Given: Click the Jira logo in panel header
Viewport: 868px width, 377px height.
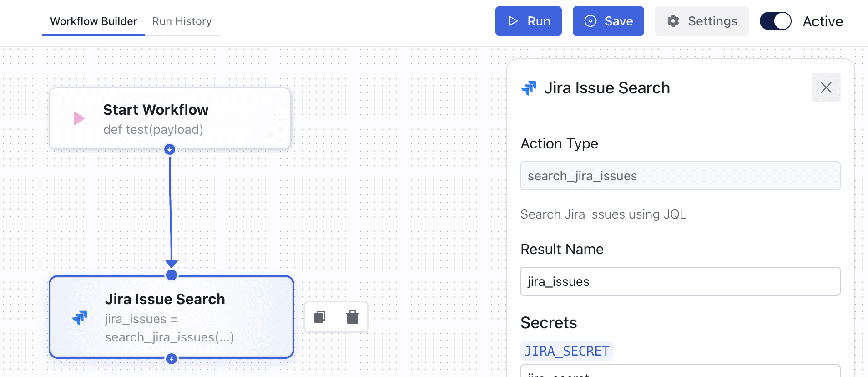Looking at the screenshot, I should (x=529, y=88).
